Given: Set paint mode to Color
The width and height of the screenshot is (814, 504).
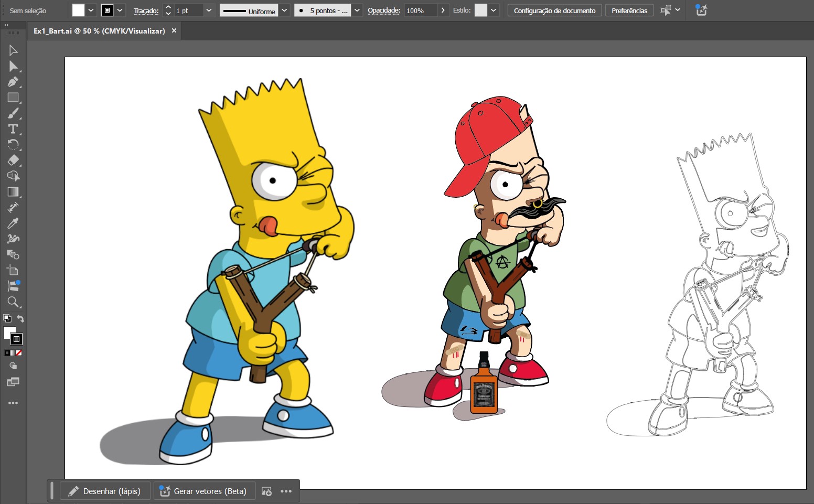Looking at the screenshot, I should [7, 353].
